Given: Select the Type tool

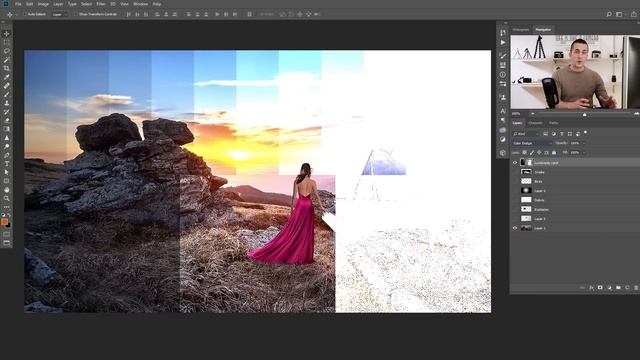Looking at the screenshot, I should tap(7, 164).
